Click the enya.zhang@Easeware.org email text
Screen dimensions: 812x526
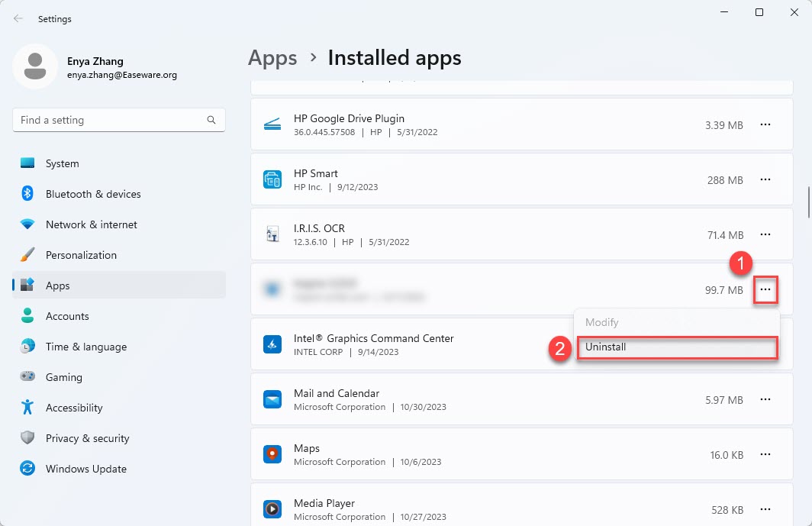[122, 75]
